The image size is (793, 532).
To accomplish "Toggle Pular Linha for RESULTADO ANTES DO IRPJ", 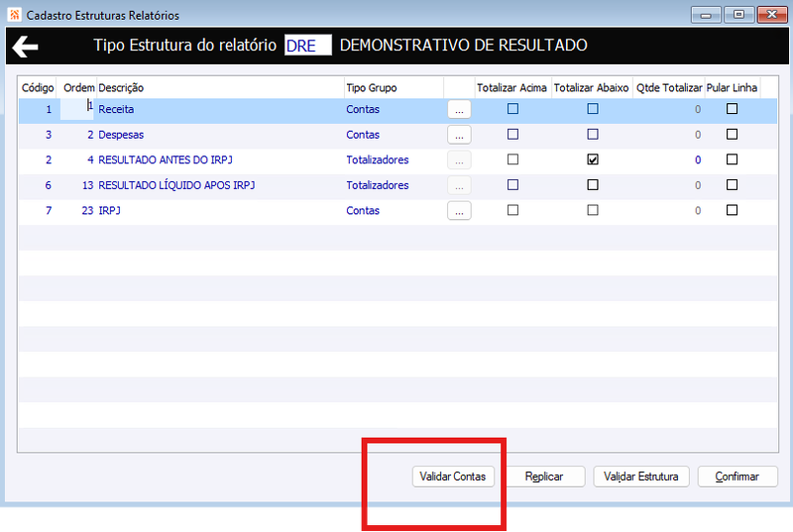I will [x=732, y=160].
